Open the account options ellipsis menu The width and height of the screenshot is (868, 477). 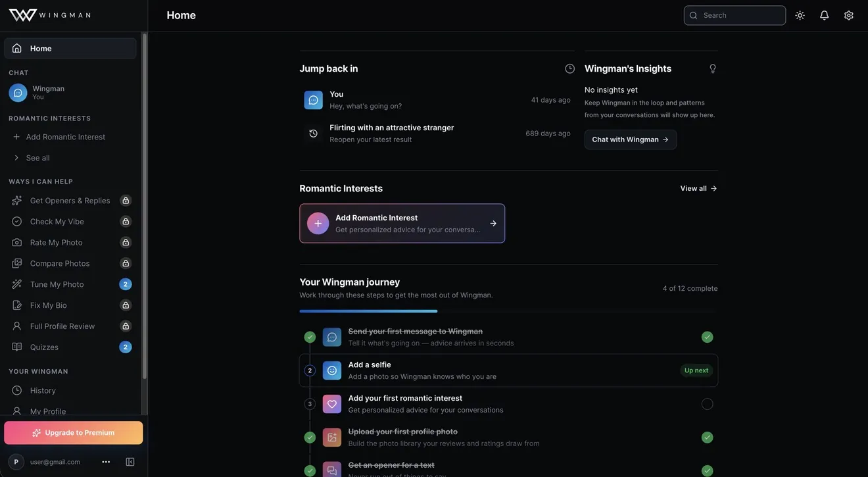(106, 462)
